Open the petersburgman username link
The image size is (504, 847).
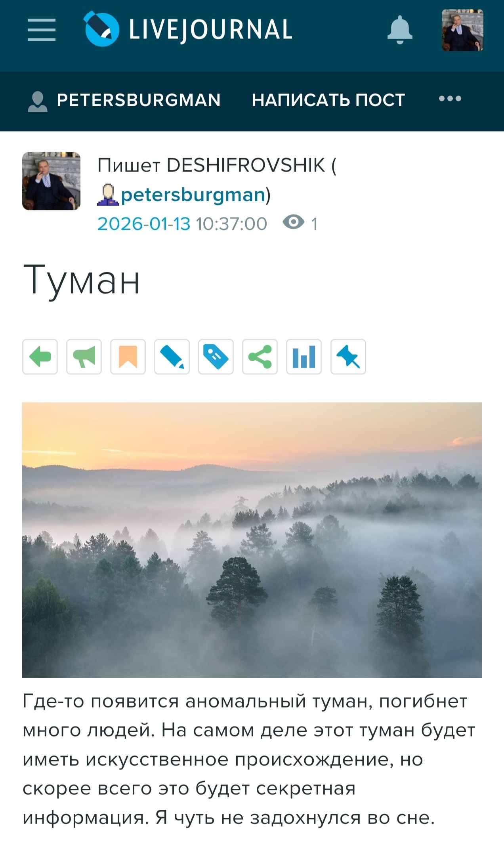193,195
